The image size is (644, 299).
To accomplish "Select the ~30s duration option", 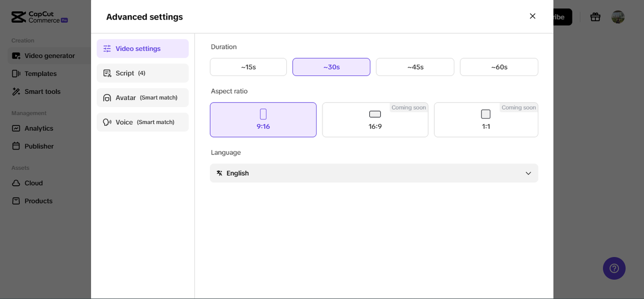I will 332,67.
